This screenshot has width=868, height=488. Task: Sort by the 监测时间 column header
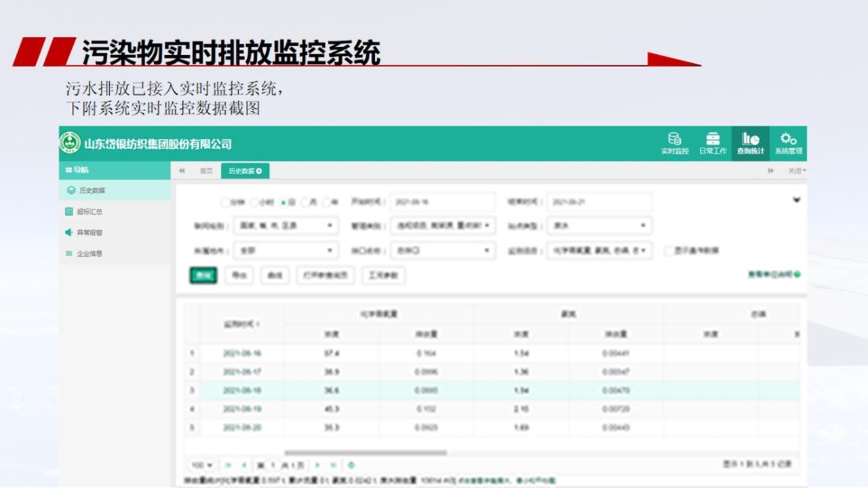242,324
